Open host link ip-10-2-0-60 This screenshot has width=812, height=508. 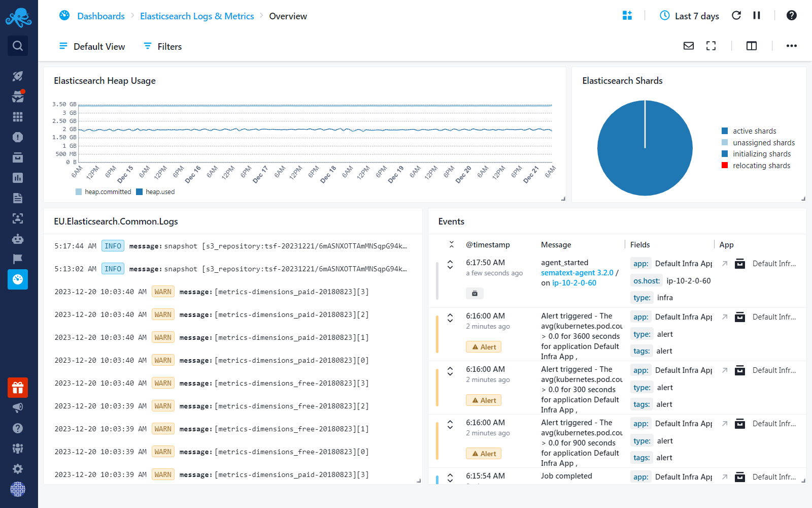[574, 283]
